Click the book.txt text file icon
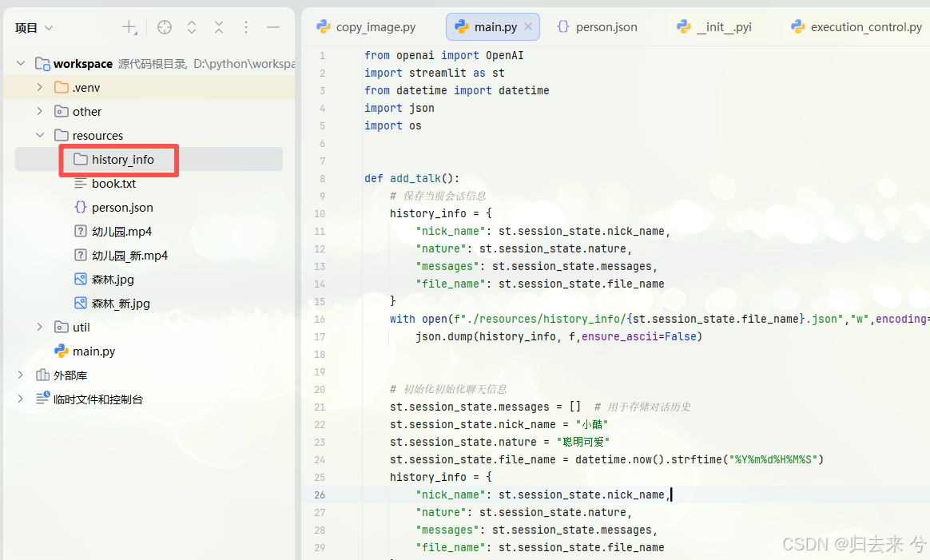 point(80,183)
